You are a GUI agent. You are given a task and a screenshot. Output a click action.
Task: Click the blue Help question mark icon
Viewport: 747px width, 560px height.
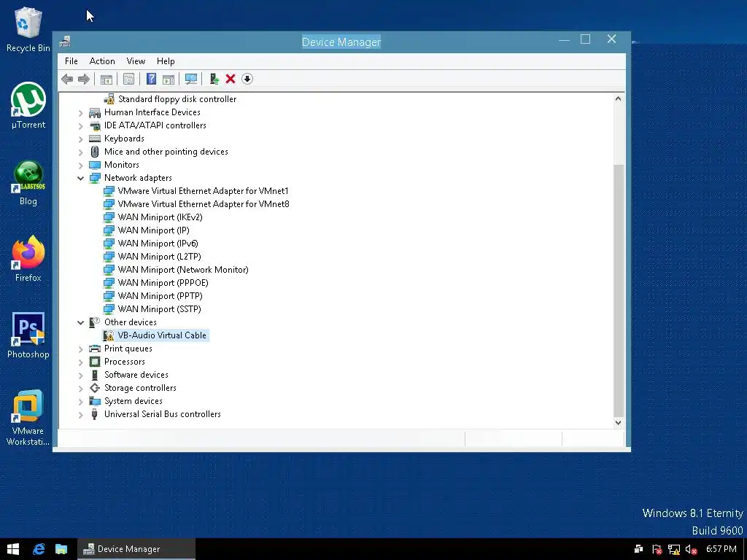pyautogui.click(x=151, y=79)
